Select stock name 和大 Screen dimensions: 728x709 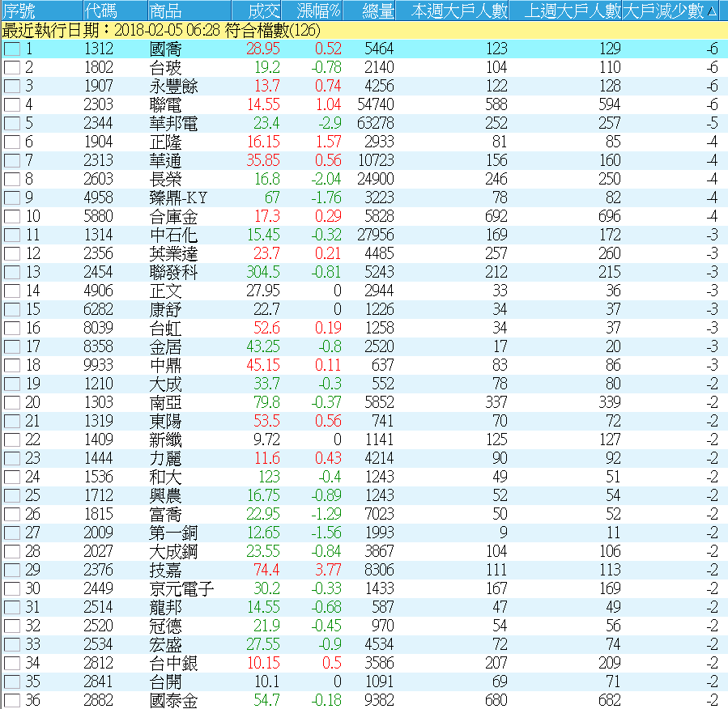pyautogui.click(x=166, y=477)
